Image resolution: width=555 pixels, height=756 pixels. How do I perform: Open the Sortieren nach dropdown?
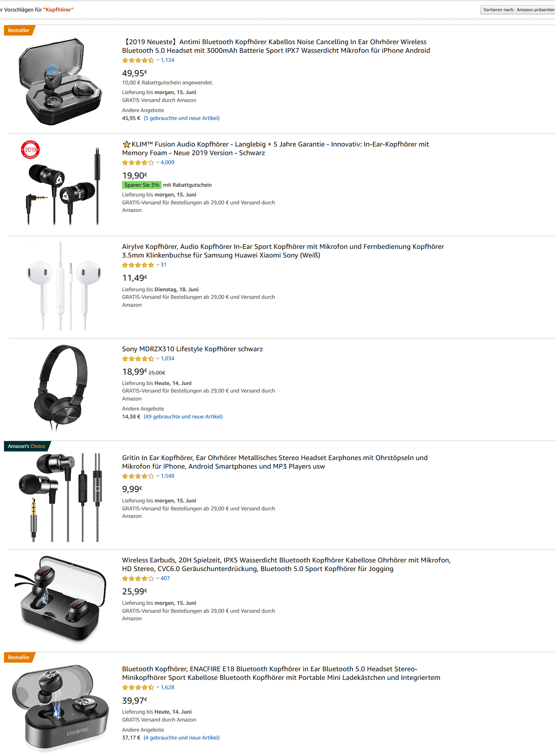coord(518,10)
